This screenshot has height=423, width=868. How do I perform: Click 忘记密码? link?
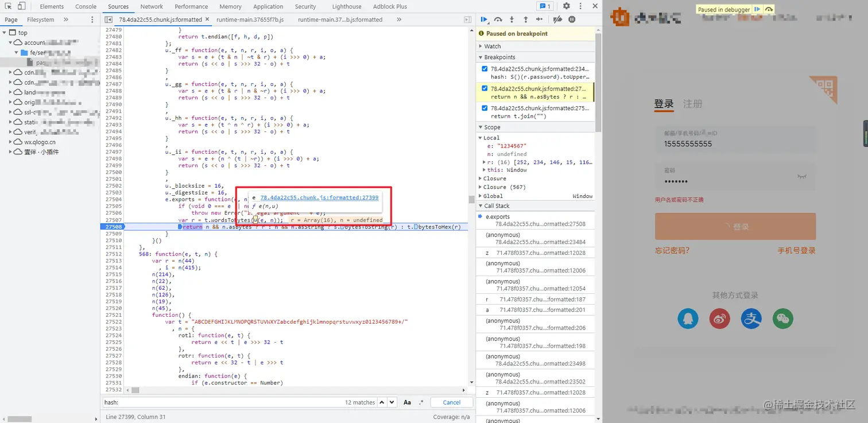pos(672,250)
